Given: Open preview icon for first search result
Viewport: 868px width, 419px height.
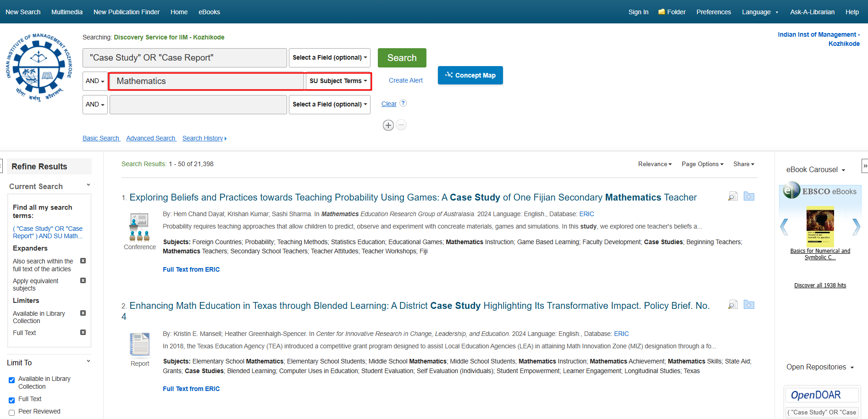Looking at the screenshot, I should coord(733,196).
